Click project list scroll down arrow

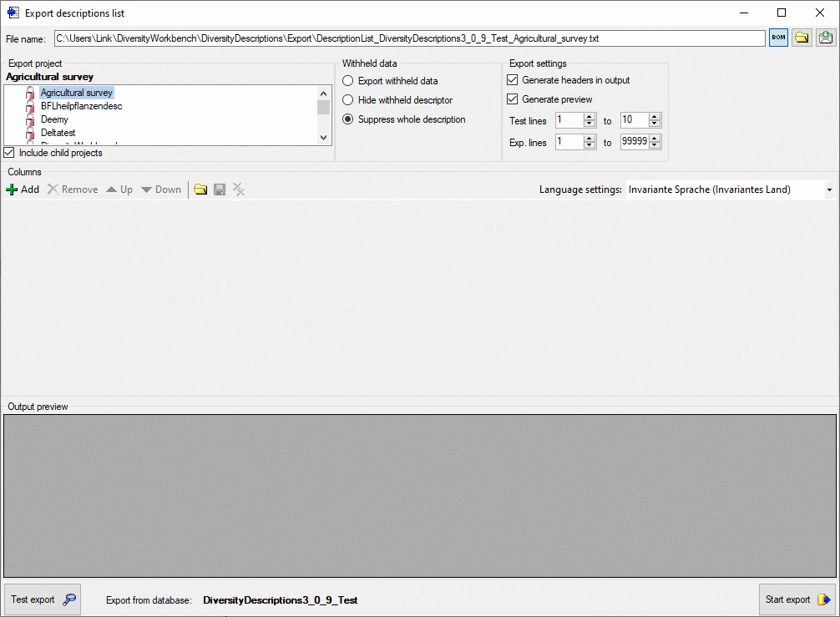tap(324, 138)
